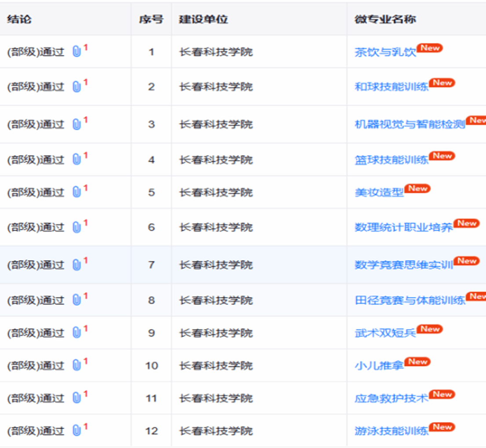Open attachment icon in row 3
486x448 pixels.
coord(76,124)
